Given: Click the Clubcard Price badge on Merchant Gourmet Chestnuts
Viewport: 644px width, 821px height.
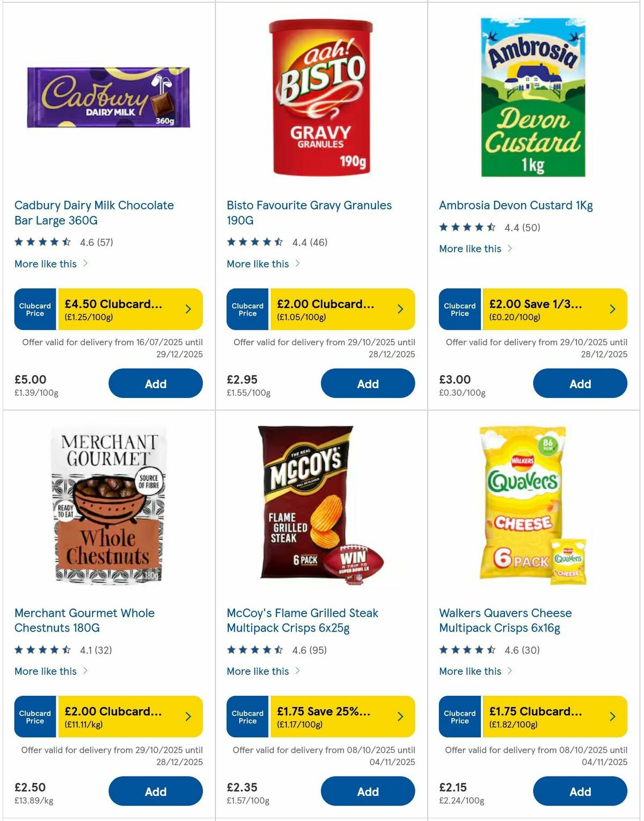Looking at the screenshot, I should click(35, 716).
